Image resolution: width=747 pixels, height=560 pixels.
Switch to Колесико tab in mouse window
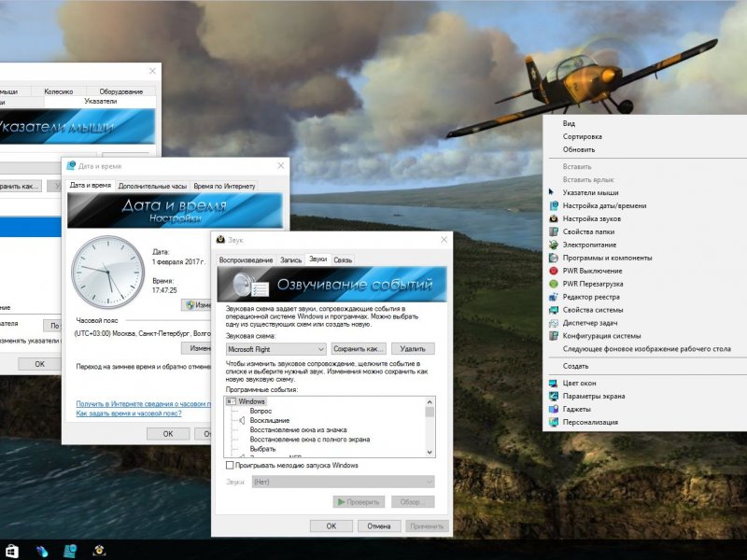click(59, 91)
